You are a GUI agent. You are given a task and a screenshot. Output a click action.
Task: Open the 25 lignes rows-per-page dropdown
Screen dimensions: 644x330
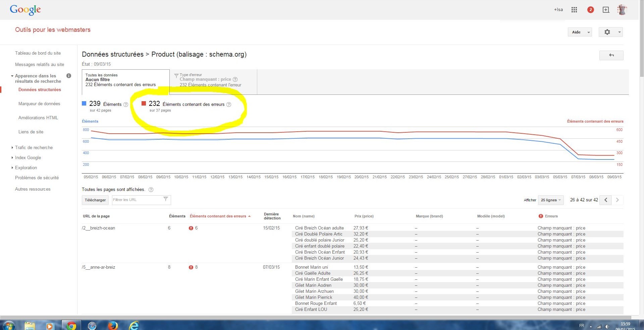[551, 200]
